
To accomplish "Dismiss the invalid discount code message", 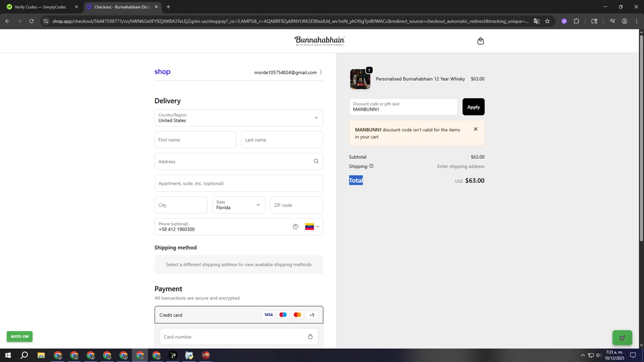I will pyautogui.click(x=475, y=129).
